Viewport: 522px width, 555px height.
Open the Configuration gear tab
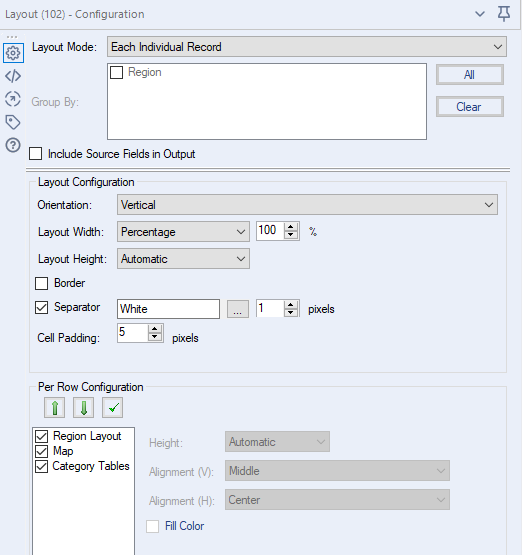tap(13, 53)
